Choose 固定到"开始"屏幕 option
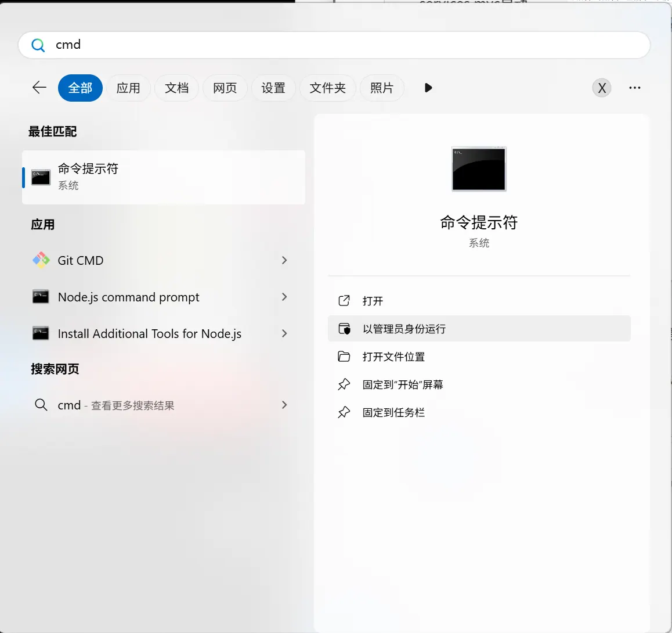The image size is (672, 633). tap(403, 384)
